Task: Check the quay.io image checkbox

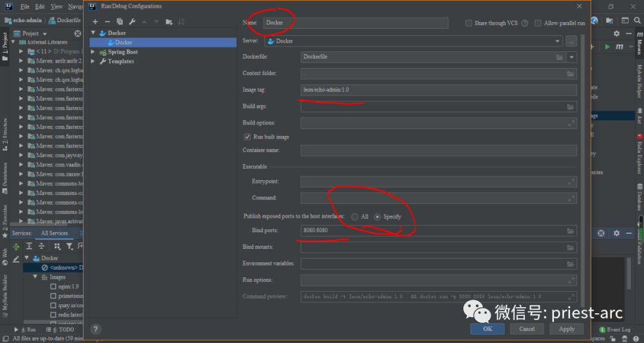Action: (x=53, y=305)
